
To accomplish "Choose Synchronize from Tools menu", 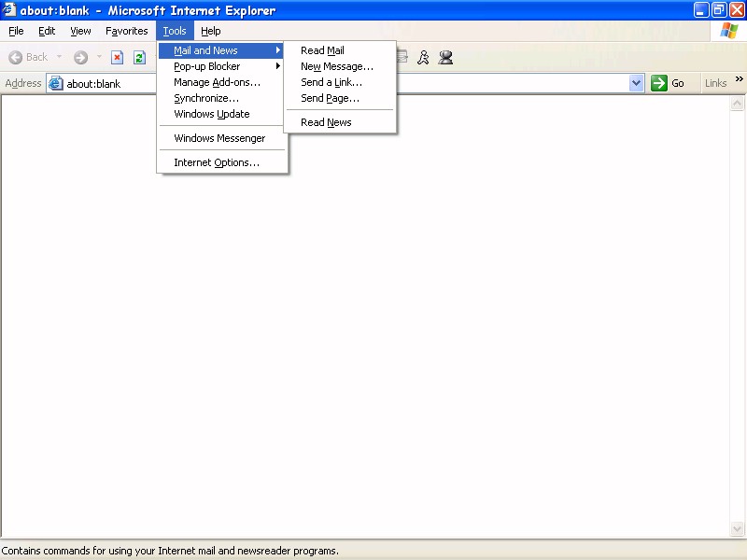I will click(x=221, y=98).
